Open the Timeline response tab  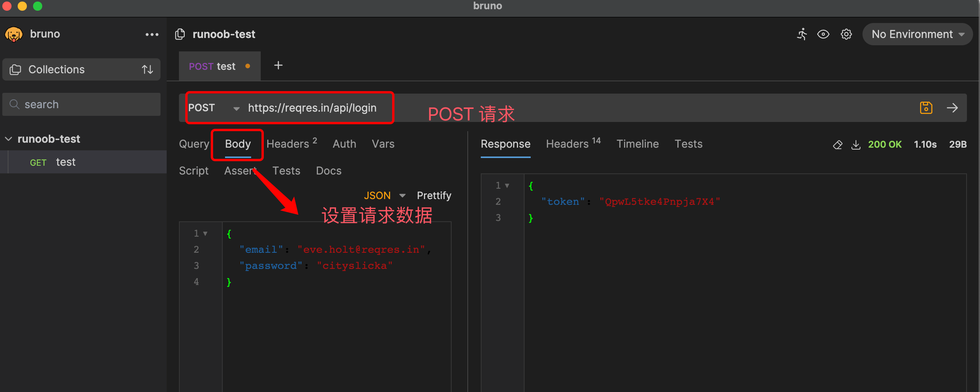pyautogui.click(x=637, y=144)
